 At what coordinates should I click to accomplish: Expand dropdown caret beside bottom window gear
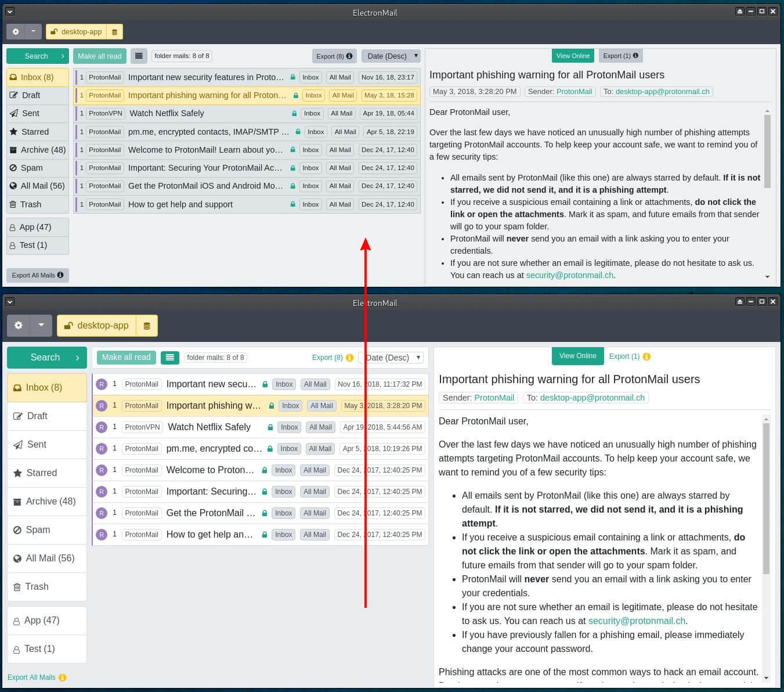coord(41,325)
